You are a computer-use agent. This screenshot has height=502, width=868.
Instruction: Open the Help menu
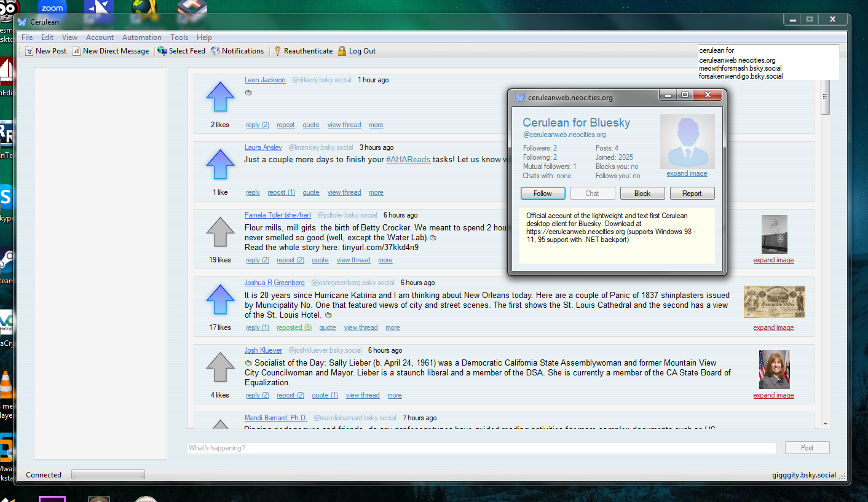pyautogui.click(x=204, y=37)
